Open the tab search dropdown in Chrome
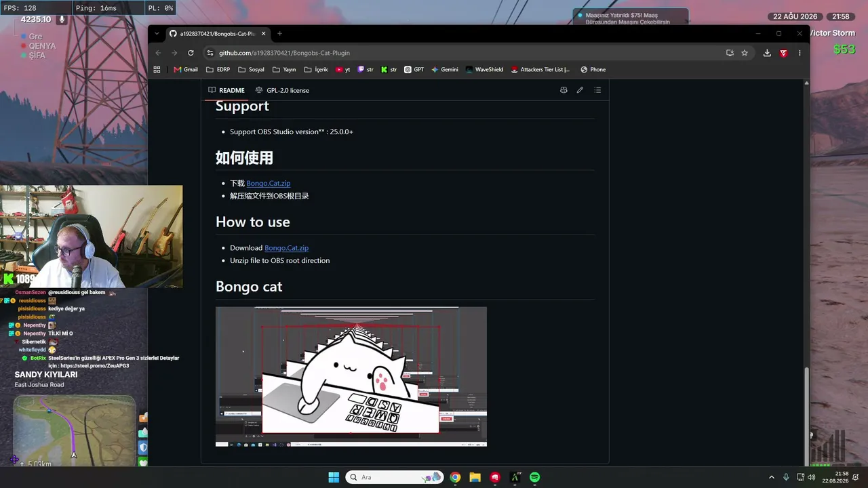Image resolution: width=868 pixels, height=488 pixels. pos(157,33)
